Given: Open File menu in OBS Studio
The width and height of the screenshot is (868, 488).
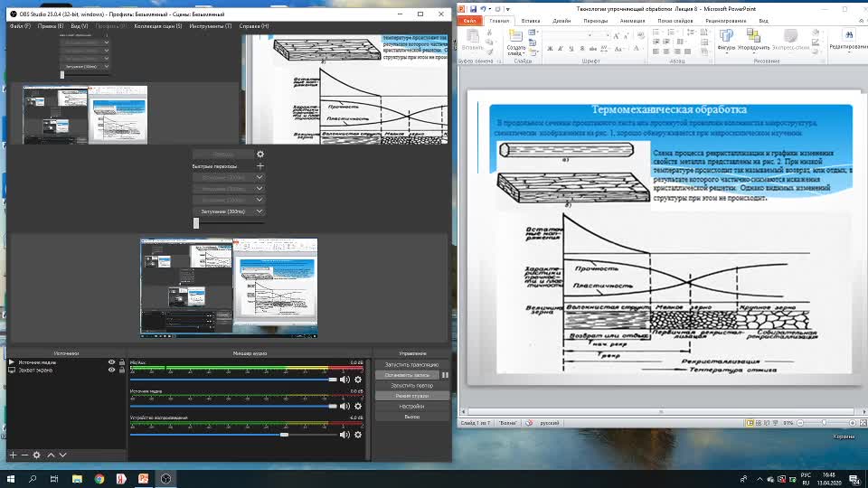Looking at the screenshot, I should tap(20, 26).
